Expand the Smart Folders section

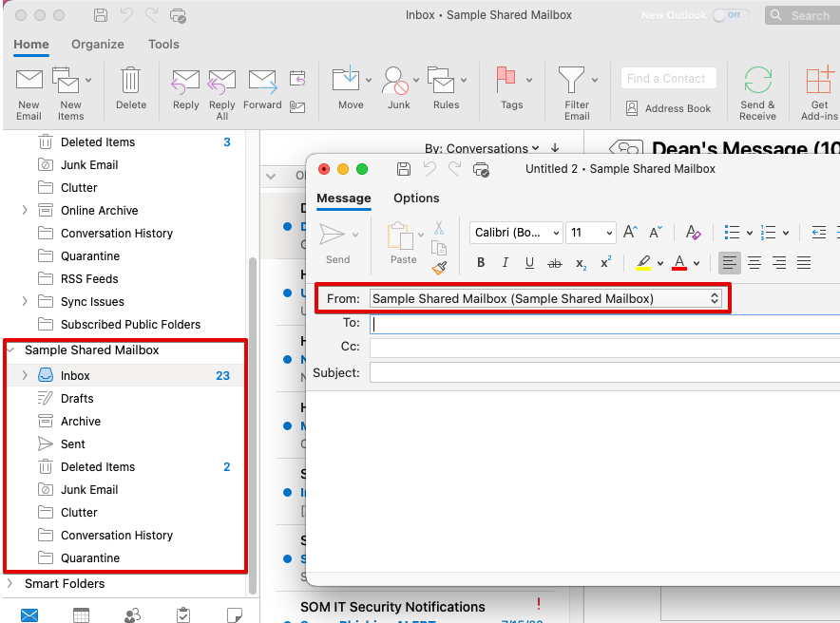click(10, 583)
